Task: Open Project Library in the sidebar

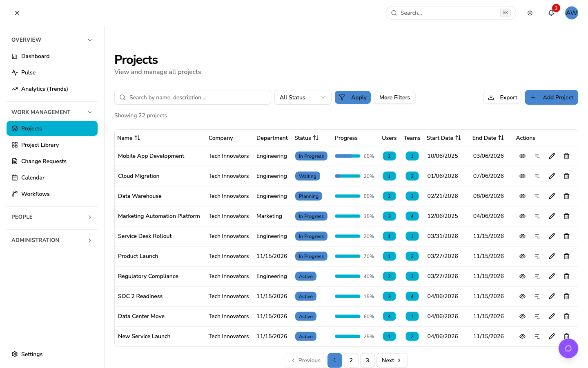Action: point(52,145)
